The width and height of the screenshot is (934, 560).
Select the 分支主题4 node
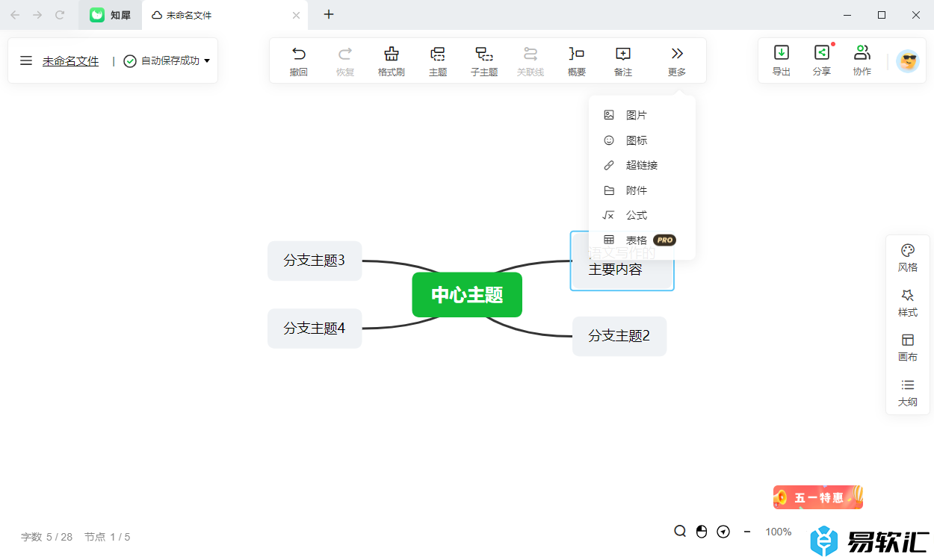315,329
